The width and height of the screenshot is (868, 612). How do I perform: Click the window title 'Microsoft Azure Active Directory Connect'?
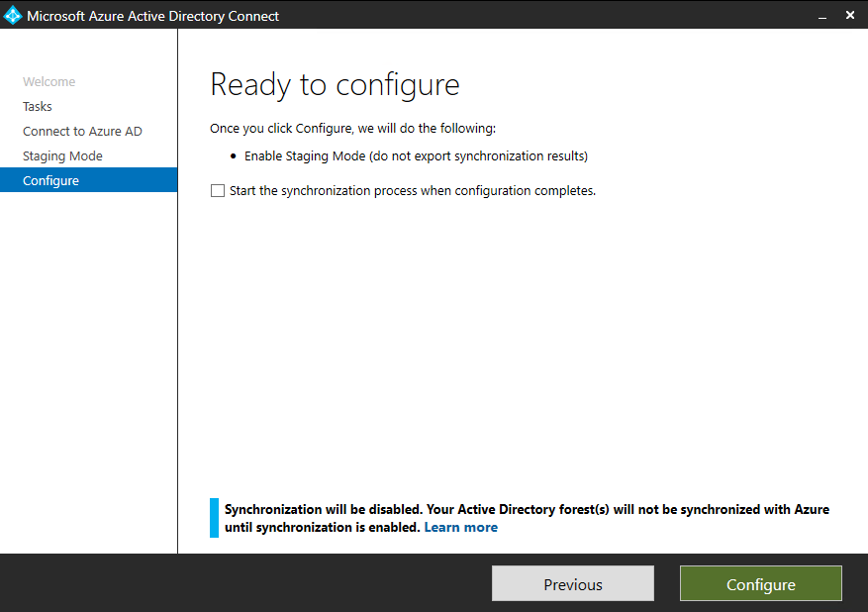pos(152,16)
